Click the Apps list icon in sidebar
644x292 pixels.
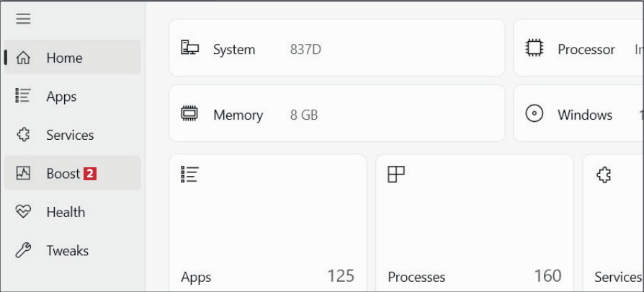click(x=23, y=97)
